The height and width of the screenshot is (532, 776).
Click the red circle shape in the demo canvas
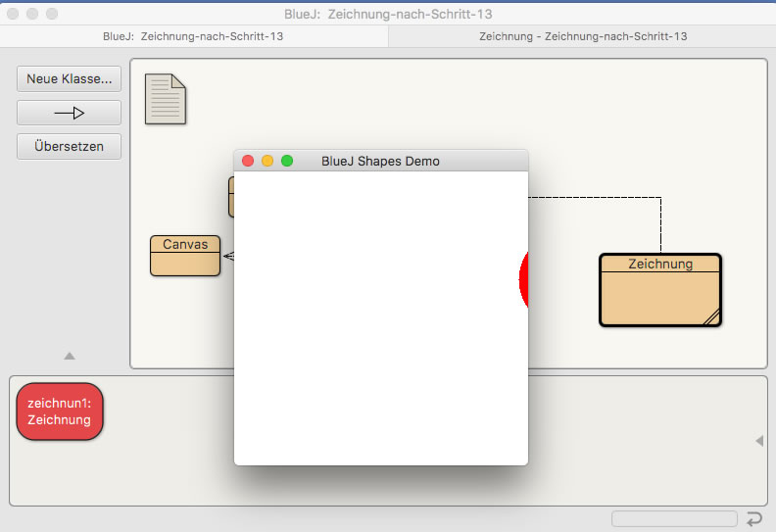pyautogui.click(x=523, y=280)
